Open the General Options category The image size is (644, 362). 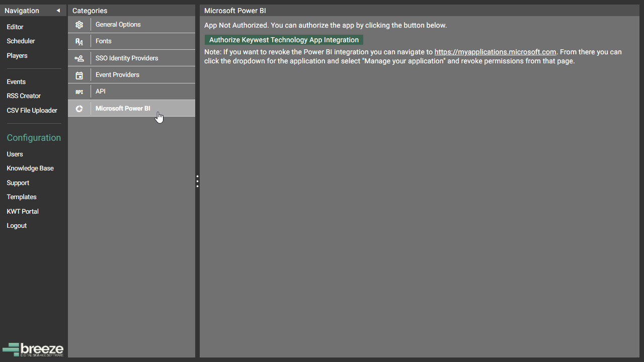[x=131, y=25]
